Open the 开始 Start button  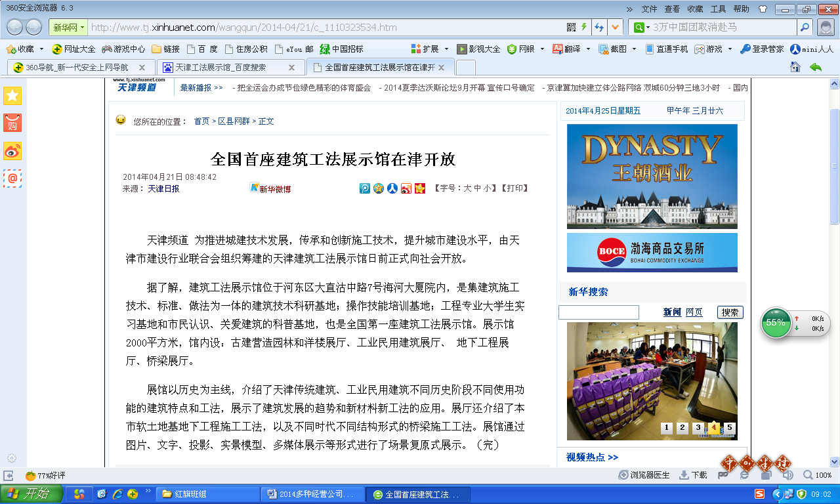pos(31,494)
